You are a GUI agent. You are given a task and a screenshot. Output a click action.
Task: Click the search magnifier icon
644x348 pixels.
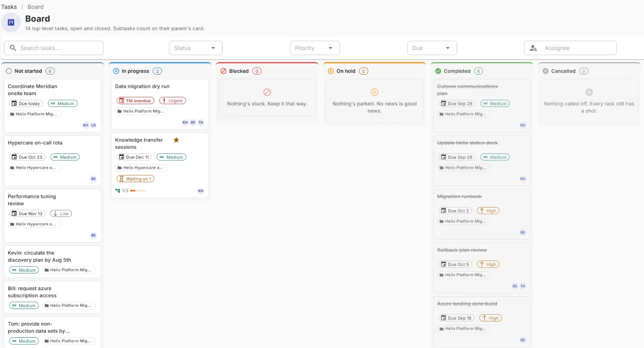13,48
